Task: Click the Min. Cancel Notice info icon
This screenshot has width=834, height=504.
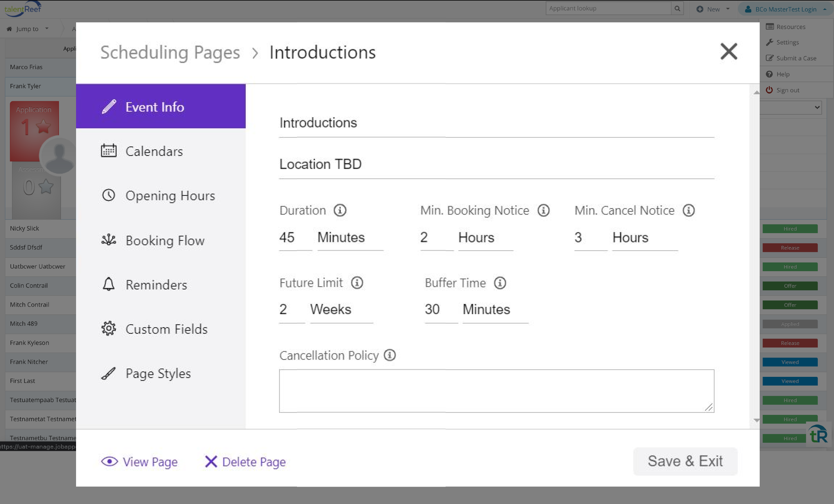Action: (x=689, y=210)
